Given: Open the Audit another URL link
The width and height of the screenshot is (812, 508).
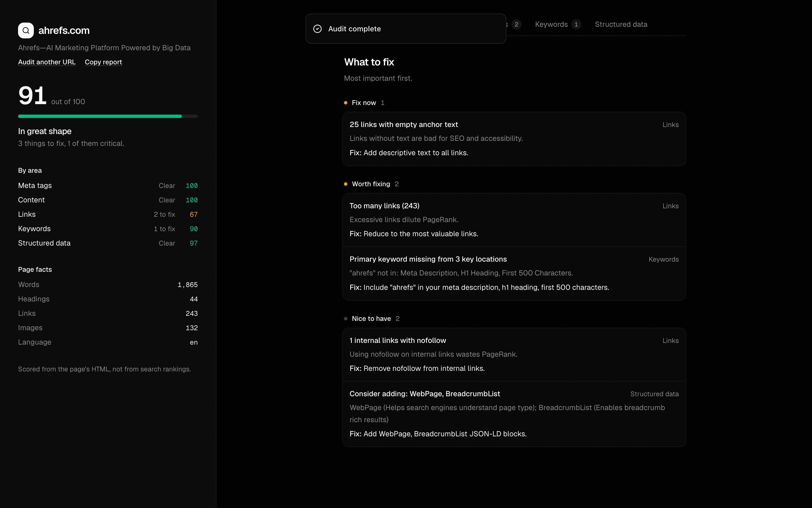Looking at the screenshot, I should click(x=47, y=62).
